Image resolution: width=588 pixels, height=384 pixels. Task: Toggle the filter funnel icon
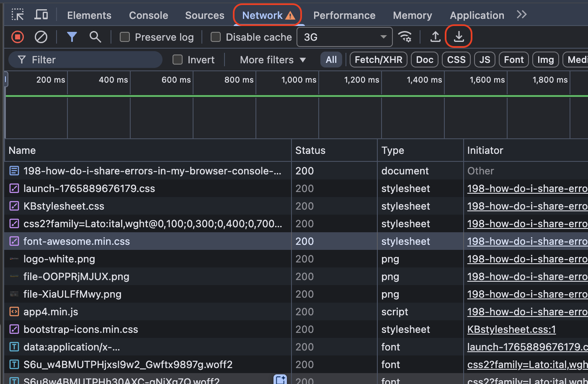[x=72, y=37]
